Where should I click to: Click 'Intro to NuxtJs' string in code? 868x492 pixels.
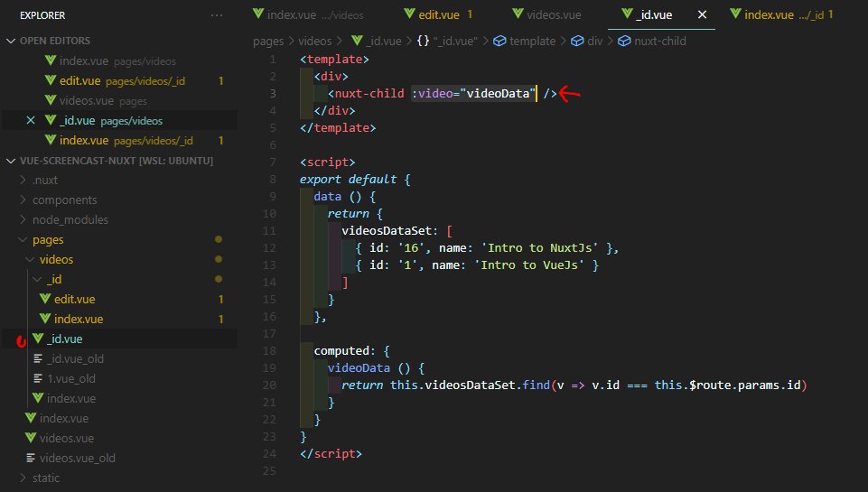click(538, 248)
